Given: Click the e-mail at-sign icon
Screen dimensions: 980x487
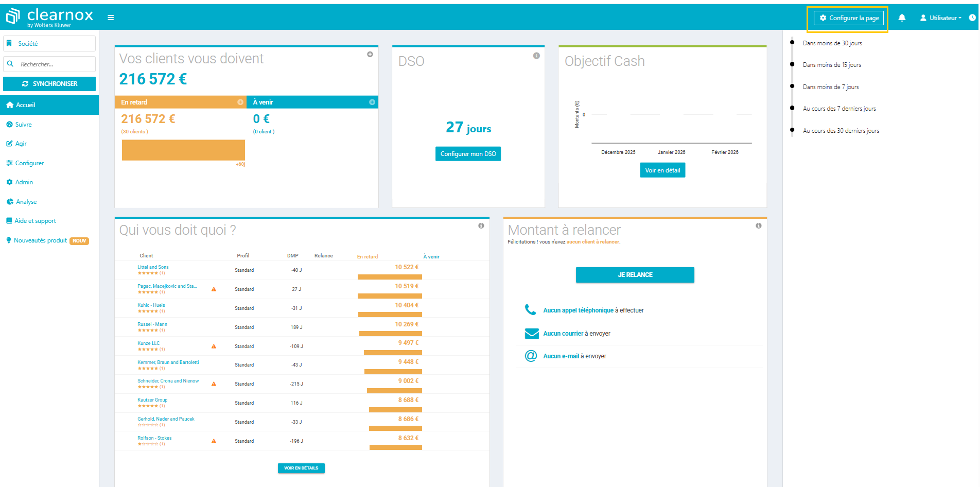Looking at the screenshot, I should pyautogui.click(x=531, y=356).
